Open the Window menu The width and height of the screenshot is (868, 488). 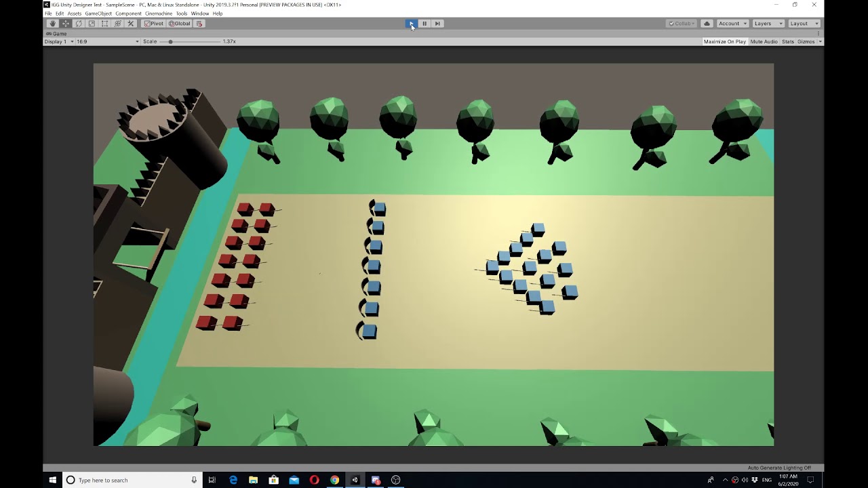click(x=199, y=14)
